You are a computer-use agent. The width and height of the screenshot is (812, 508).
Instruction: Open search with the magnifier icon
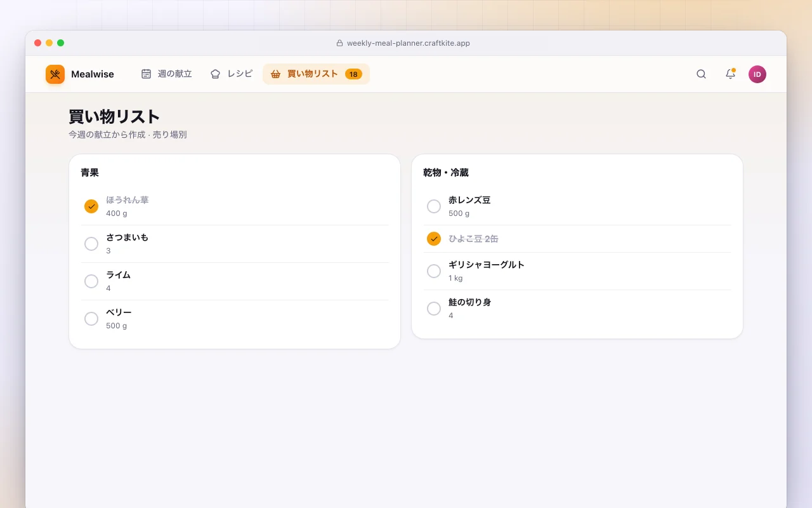[x=701, y=74]
